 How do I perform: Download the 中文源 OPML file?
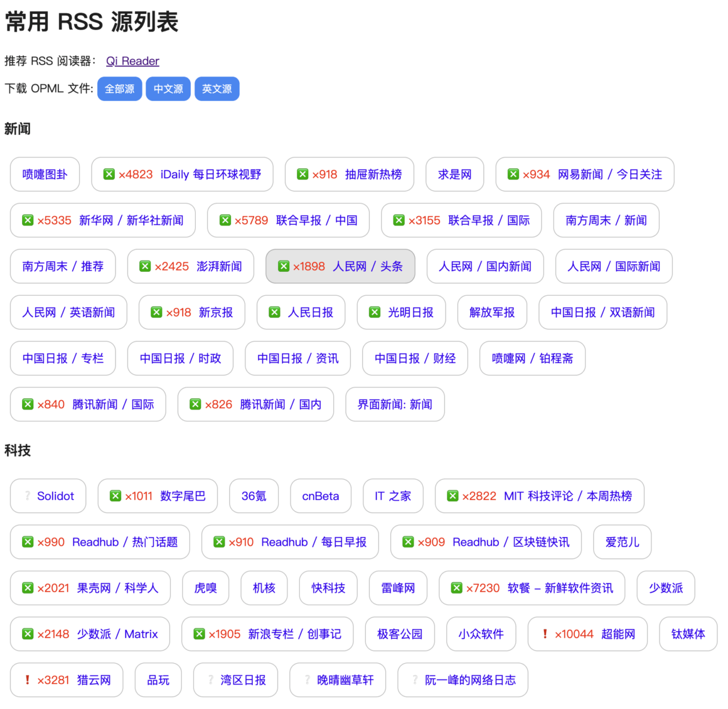click(x=168, y=89)
